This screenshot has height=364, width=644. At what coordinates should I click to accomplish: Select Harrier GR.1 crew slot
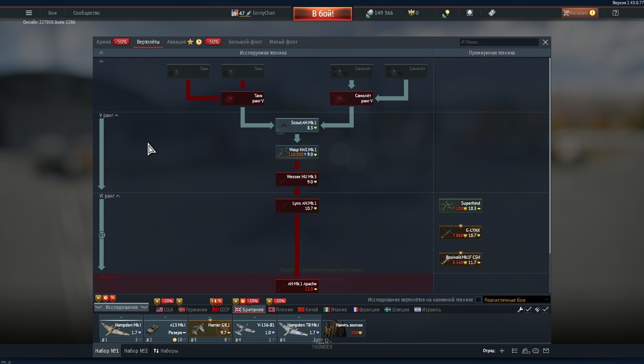pos(210,328)
